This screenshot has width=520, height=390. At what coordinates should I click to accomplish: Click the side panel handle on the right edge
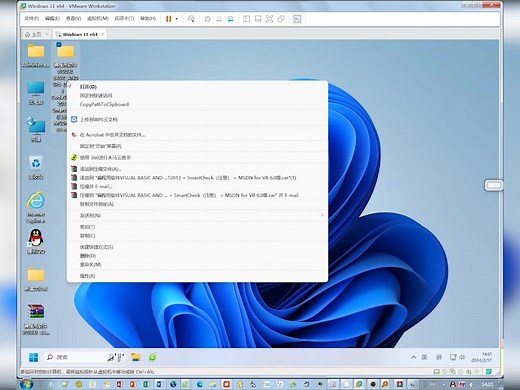(x=494, y=185)
